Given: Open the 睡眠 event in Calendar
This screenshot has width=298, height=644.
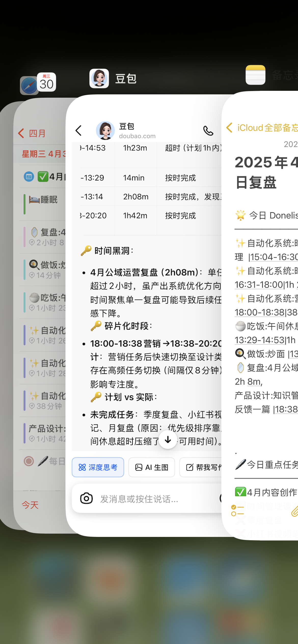Looking at the screenshot, I should tap(43, 204).
